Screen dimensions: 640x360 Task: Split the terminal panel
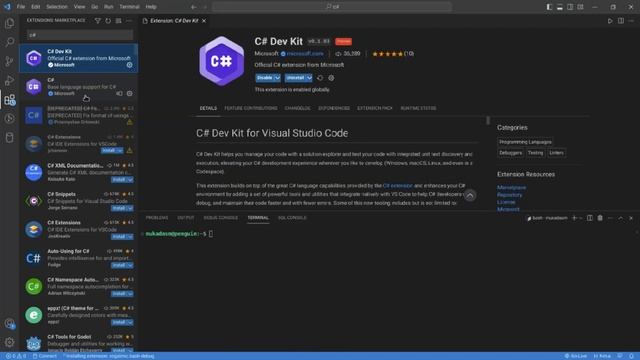590,218
